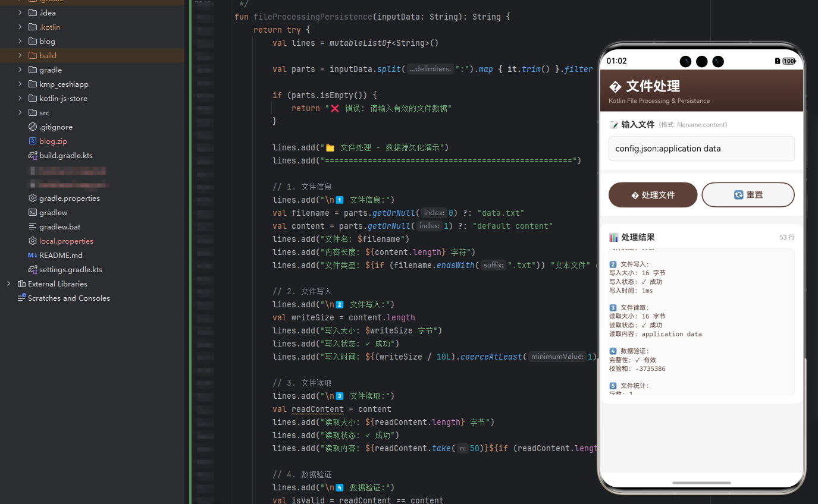818x504 pixels.
Task: Expand the kotlin-js-store folder chevron
Action: (x=20, y=98)
